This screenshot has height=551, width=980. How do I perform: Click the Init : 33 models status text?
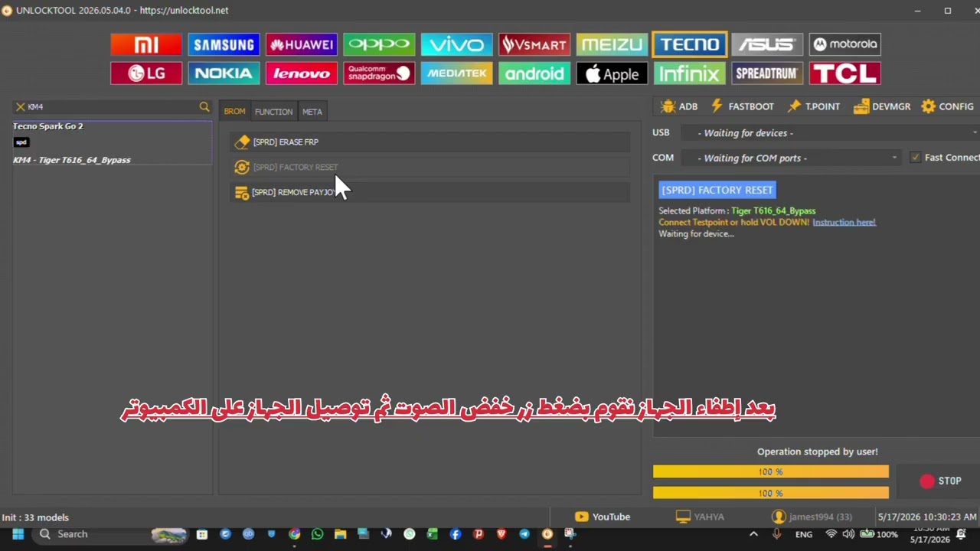(35, 517)
